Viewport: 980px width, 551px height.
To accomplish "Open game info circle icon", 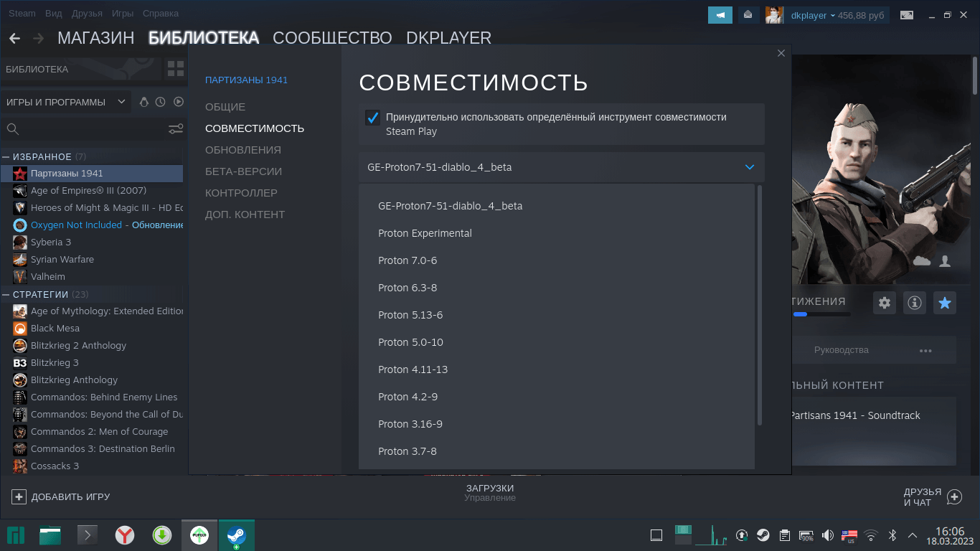I will (915, 303).
